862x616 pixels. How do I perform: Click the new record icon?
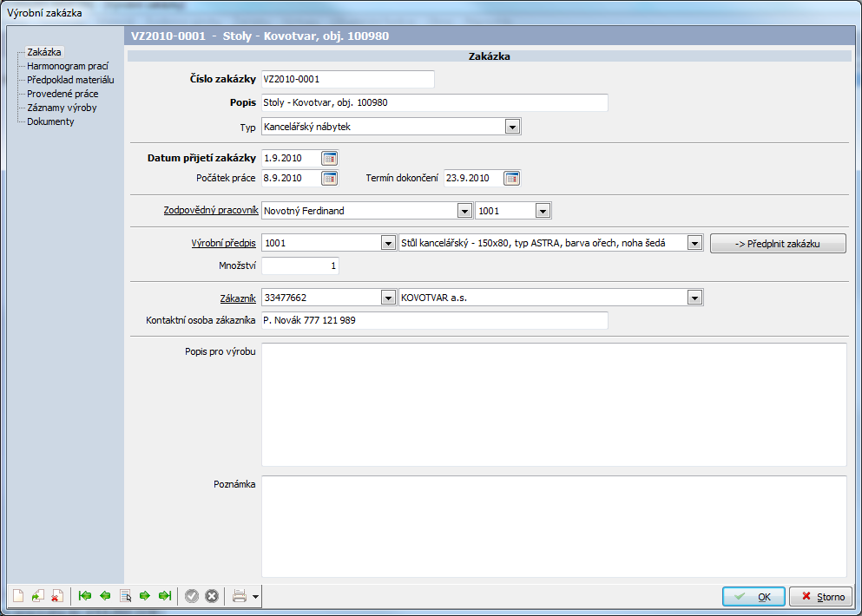click(18, 596)
